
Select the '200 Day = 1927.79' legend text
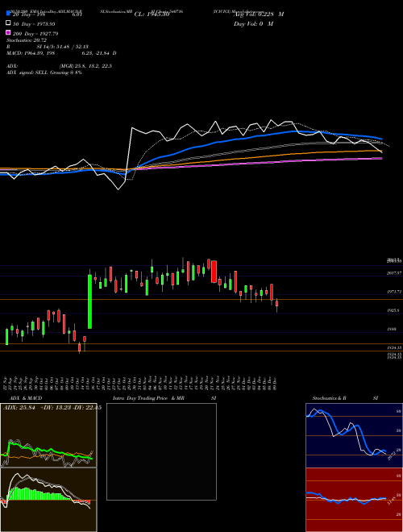coord(35,34)
